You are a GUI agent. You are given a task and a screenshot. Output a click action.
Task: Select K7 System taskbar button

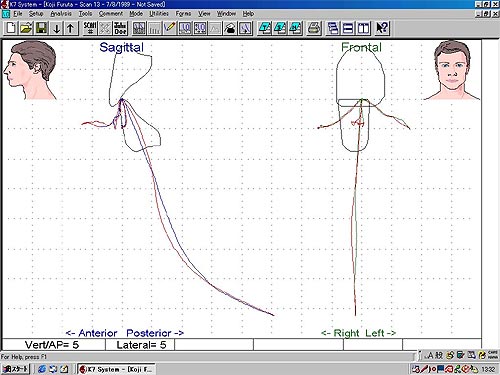pos(116,369)
